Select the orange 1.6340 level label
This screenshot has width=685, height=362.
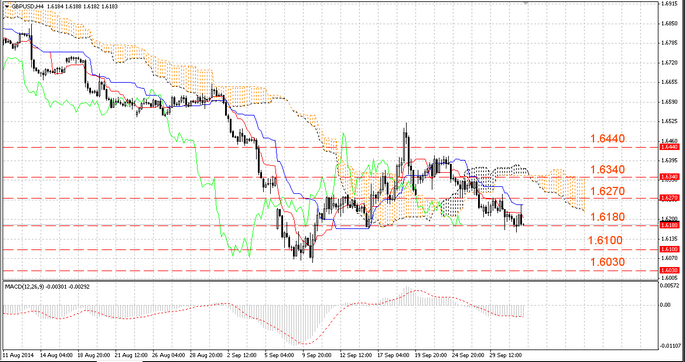608,169
